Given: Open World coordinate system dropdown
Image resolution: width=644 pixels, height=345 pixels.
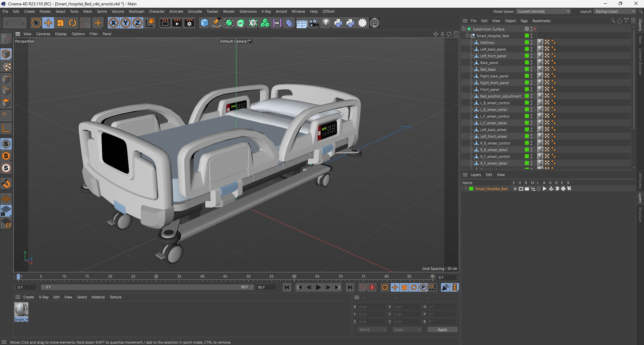Looking at the screenshot, I should click(x=372, y=330).
